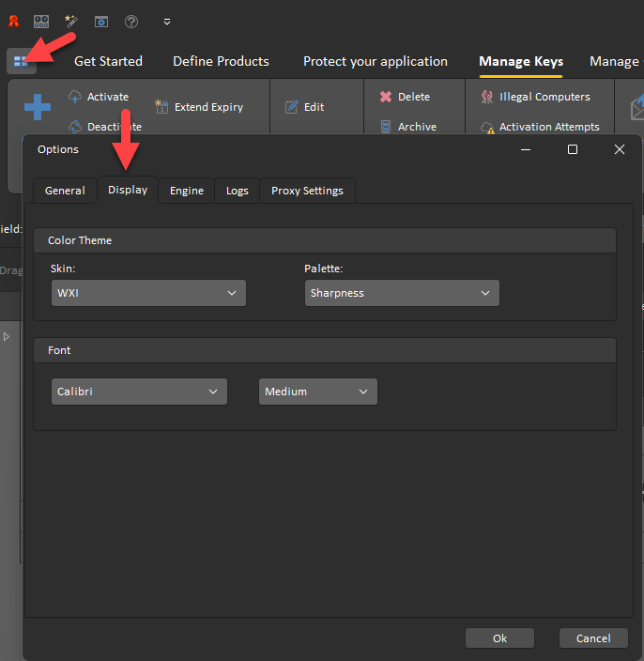Click Delete with red X icon
The height and width of the screenshot is (661, 644).
405,97
